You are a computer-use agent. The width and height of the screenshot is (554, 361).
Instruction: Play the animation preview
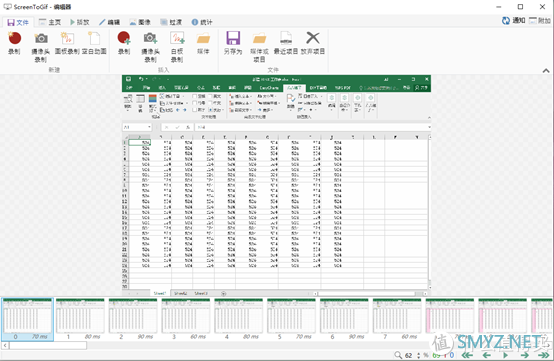tap(505, 355)
